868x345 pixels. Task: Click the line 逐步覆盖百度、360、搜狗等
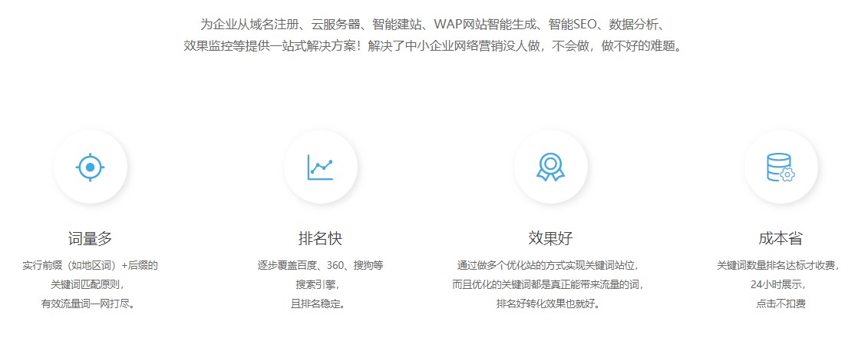coord(321,265)
